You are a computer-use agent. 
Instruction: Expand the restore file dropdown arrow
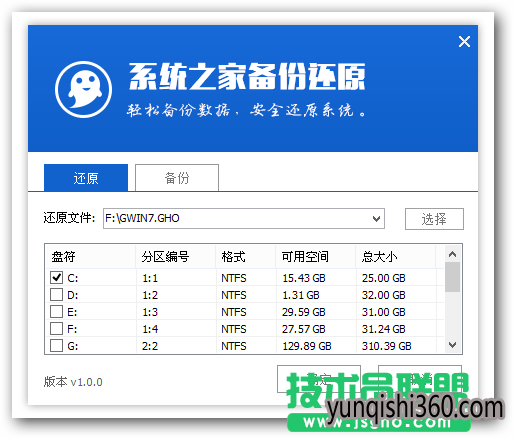[x=376, y=219]
